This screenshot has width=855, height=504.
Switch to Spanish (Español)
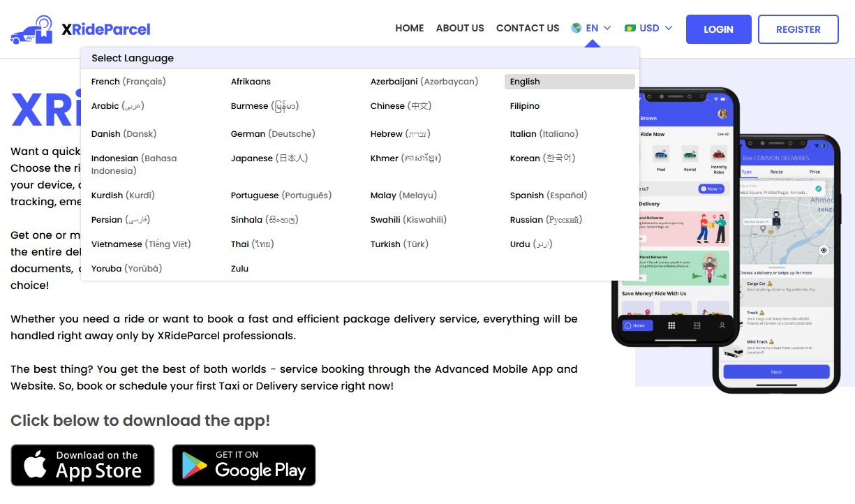click(549, 195)
